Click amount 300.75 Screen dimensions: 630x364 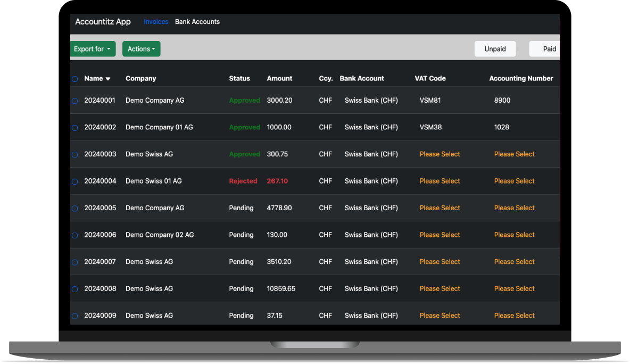pyautogui.click(x=277, y=154)
